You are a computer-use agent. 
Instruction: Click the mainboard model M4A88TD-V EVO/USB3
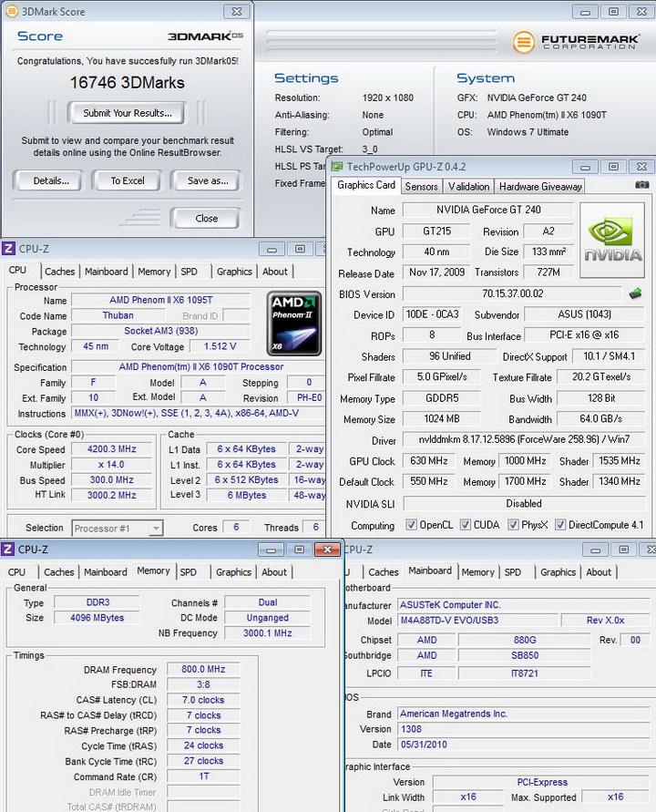tap(478, 620)
